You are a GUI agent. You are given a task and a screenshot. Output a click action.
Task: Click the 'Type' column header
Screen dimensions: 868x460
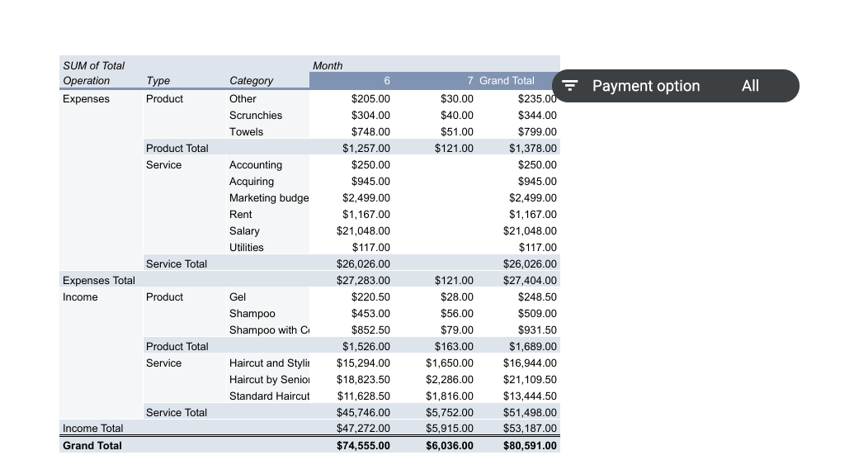point(158,80)
